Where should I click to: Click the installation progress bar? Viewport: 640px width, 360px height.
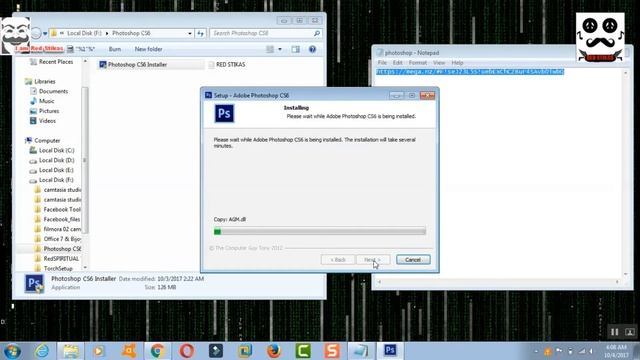(320, 231)
